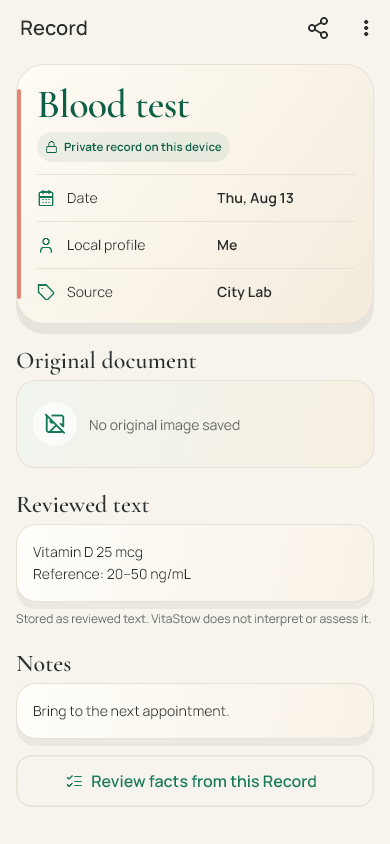Tap the Record heading at top
The image size is (390, 844).
tap(54, 28)
